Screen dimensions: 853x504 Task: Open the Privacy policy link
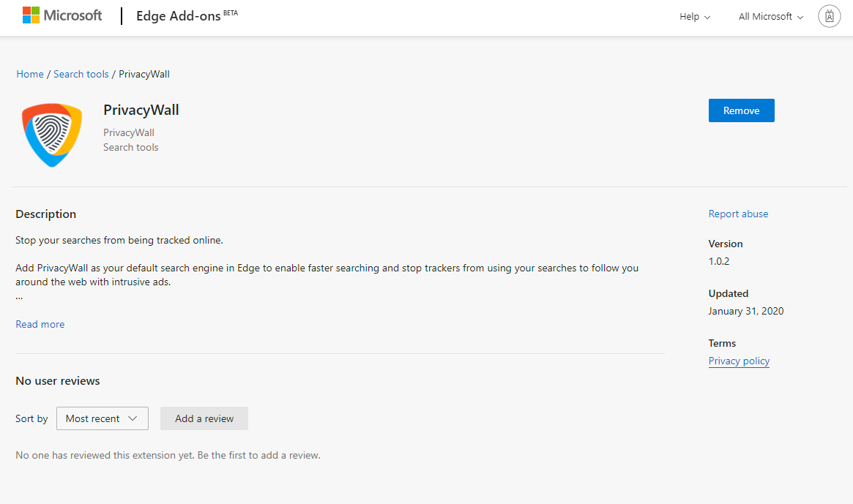(x=739, y=361)
